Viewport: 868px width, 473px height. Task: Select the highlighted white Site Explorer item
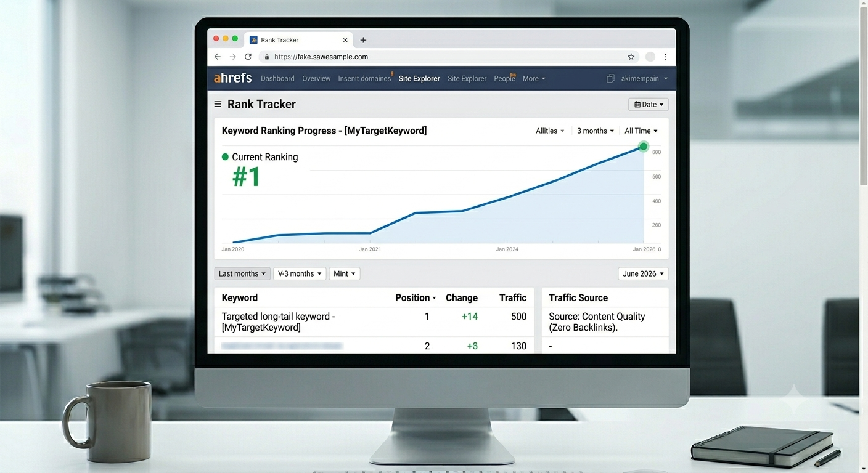[419, 79]
